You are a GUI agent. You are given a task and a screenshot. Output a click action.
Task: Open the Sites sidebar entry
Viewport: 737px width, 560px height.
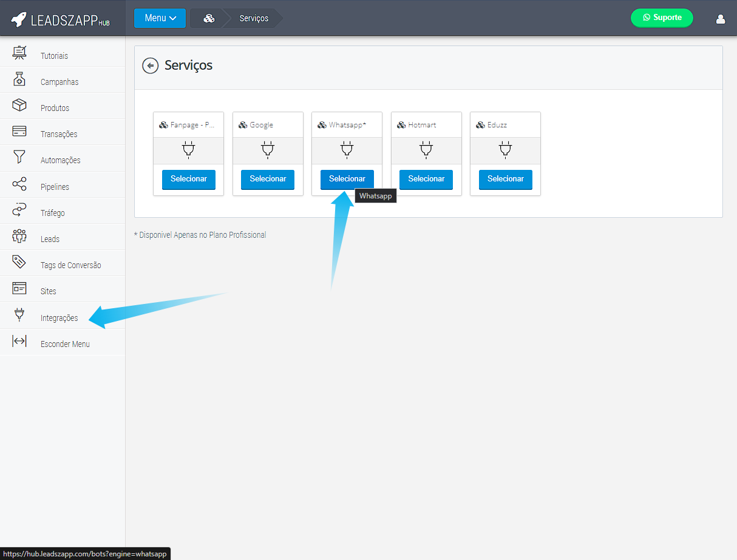[49, 291]
